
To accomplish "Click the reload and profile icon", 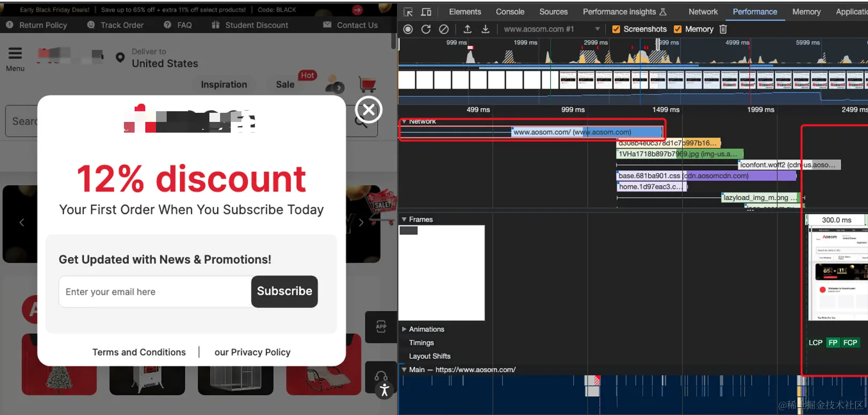I will [426, 29].
